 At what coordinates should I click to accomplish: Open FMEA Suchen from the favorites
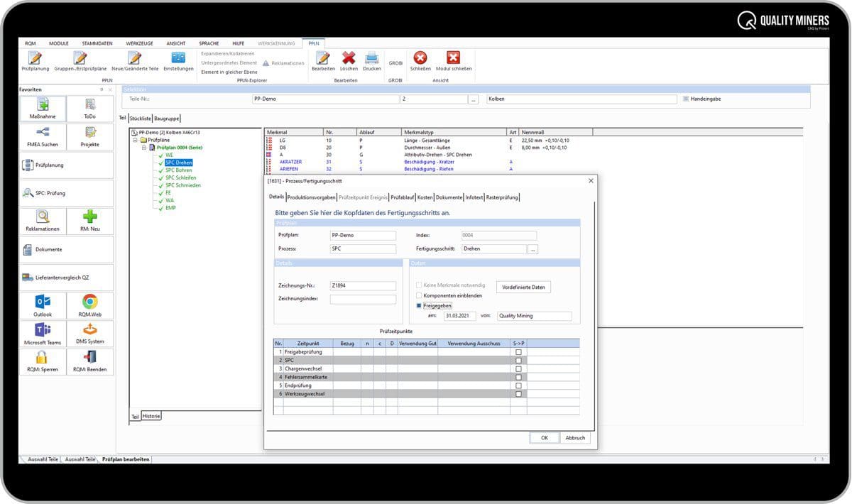(43, 136)
